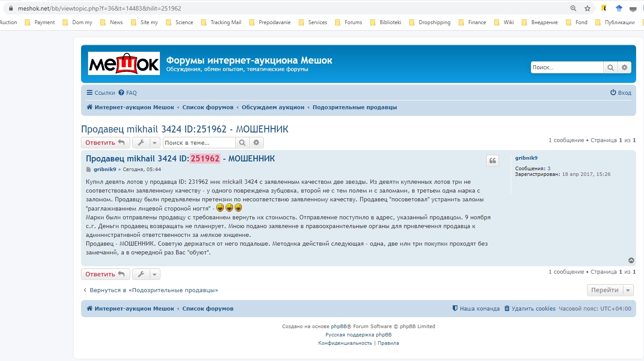Click the top wrench topic tools icon
The width and height of the screenshot is (644, 361).
click(x=141, y=143)
